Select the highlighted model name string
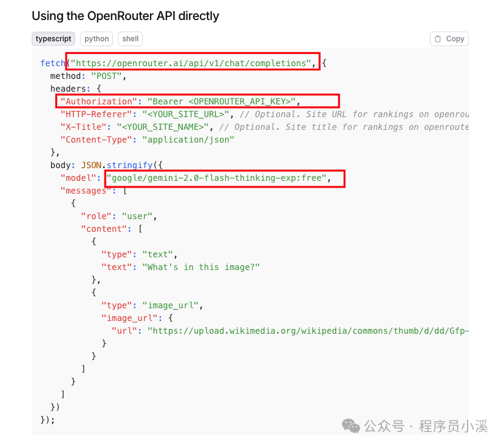This screenshot has height=446, width=504. (225, 178)
